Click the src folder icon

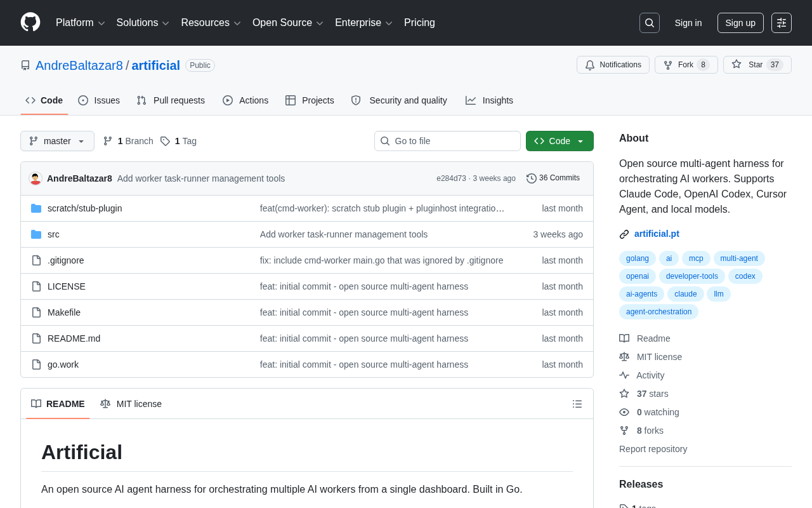point(36,234)
